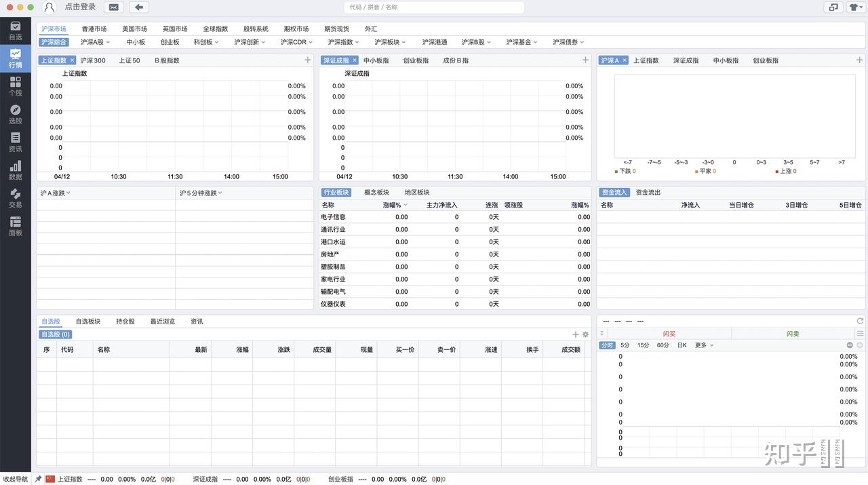The height and width of the screenshot is (485, 868).
Task: Close the 沪深A tab
Action: pyautogui.click(x=625, y=60)
